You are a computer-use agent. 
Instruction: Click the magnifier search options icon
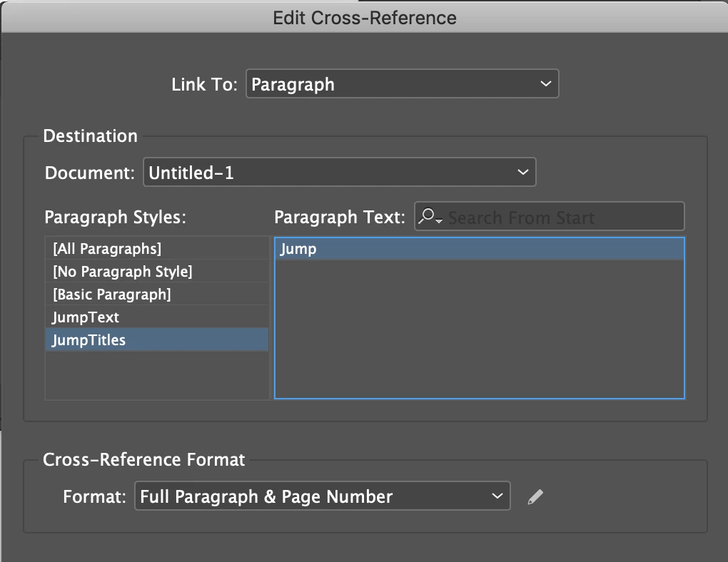[430, 217]
